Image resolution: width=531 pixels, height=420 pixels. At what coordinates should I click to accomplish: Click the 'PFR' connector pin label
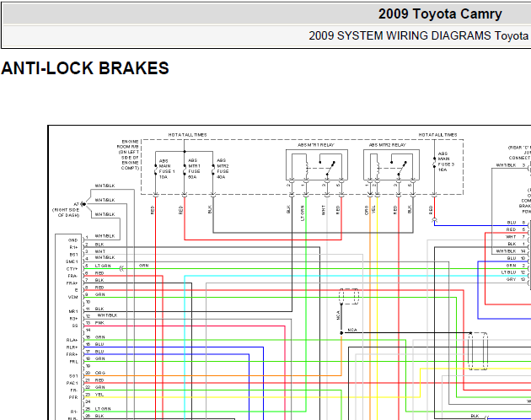[73, 397]
